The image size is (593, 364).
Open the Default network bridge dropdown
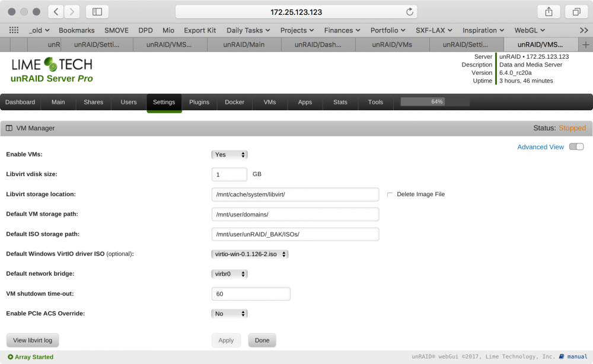click(229, 274)
